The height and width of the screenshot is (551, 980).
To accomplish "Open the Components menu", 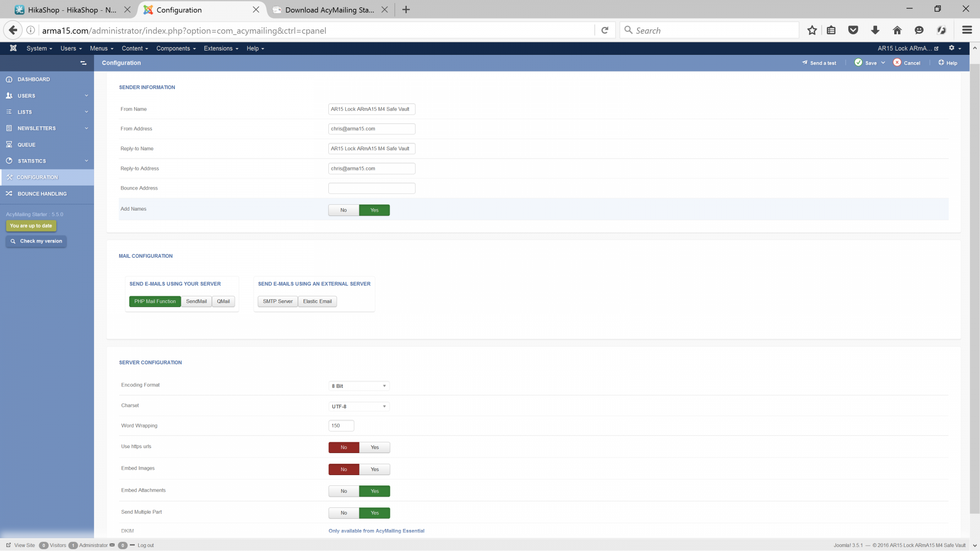I will [x=176, y=48].
